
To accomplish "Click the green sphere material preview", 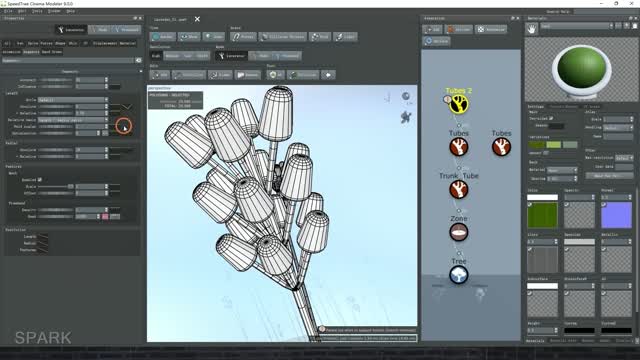I will (x=581, y=66).
